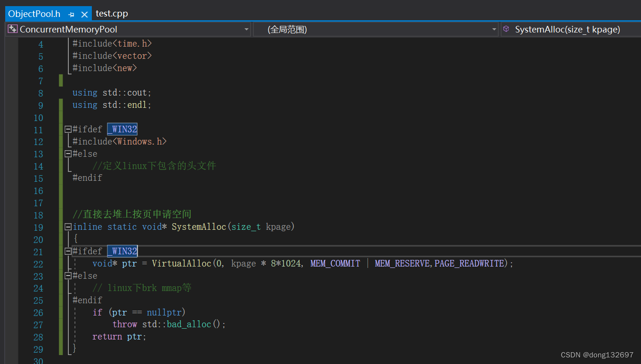Click nullptr in the if condition

pos(164,313)
